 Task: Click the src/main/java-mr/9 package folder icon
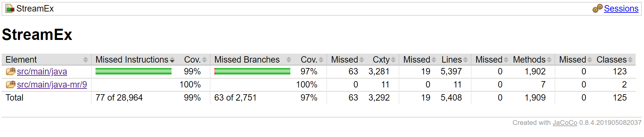[11, 85]
